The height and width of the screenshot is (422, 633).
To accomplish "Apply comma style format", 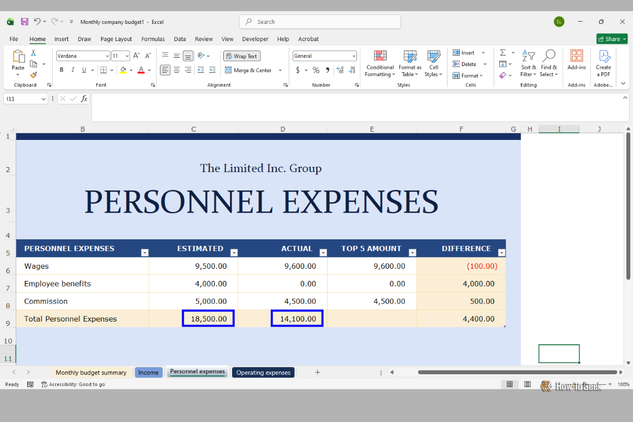I will 327,70.
